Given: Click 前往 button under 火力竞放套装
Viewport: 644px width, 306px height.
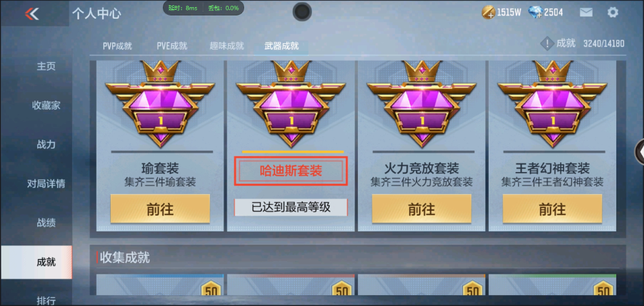Looking at the screenshot, I should coord(422,209).
